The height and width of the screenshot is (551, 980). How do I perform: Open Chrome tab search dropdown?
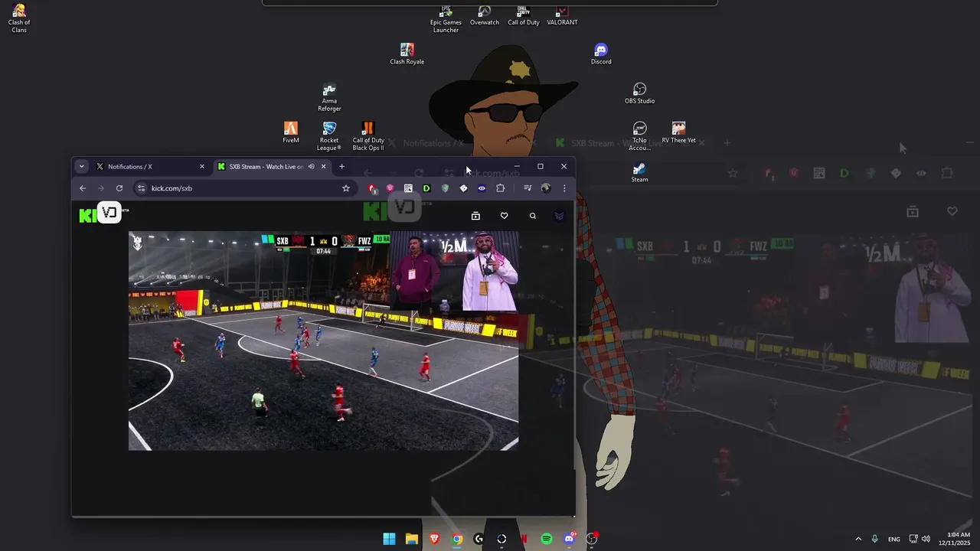coord(82,166)
